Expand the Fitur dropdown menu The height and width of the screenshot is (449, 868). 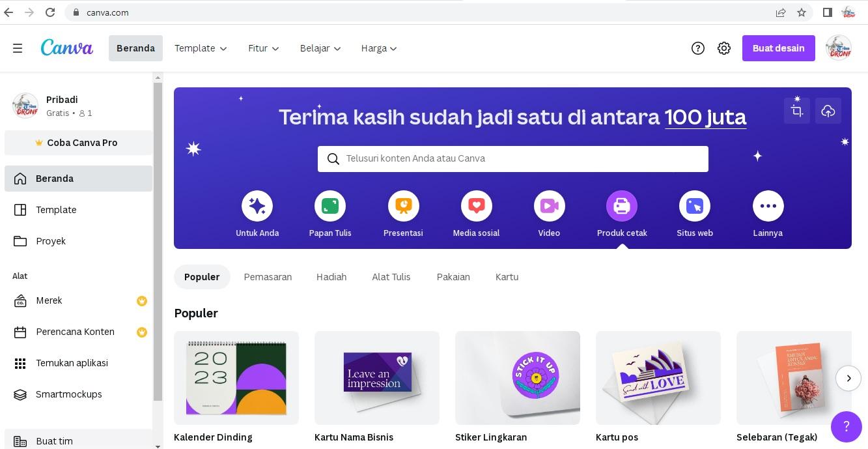coord(263,48)
